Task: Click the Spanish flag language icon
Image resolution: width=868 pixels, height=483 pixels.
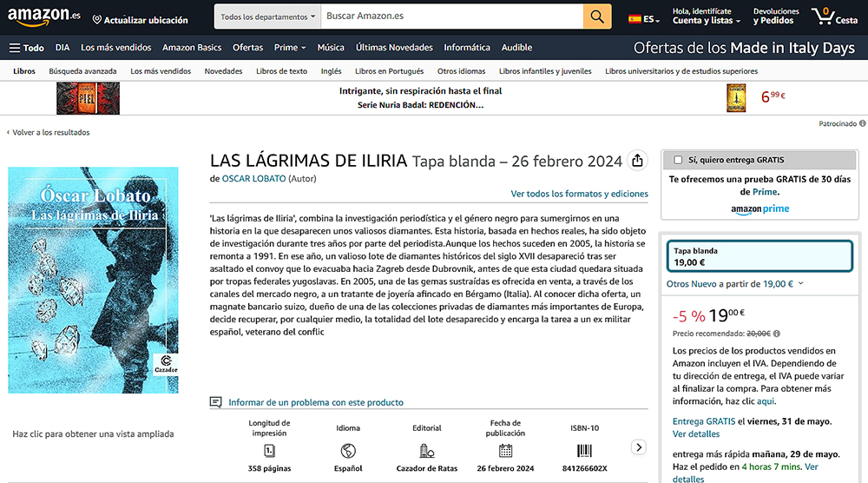Action: (635, 19)
